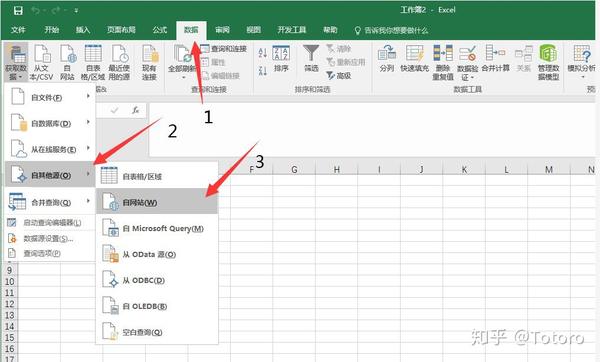Click the 清除 (Clear filter) button
The image size is (600, 362).
click(x=339, y=49)
